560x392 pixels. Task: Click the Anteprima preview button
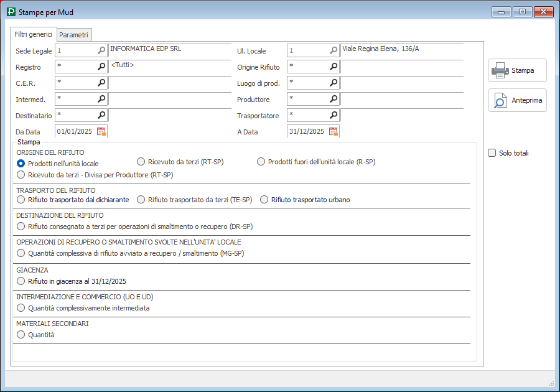[518, 100]
